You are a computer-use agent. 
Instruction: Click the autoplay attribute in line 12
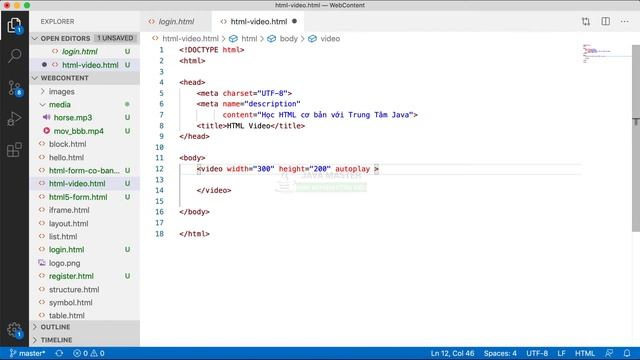tap(352, 169)
